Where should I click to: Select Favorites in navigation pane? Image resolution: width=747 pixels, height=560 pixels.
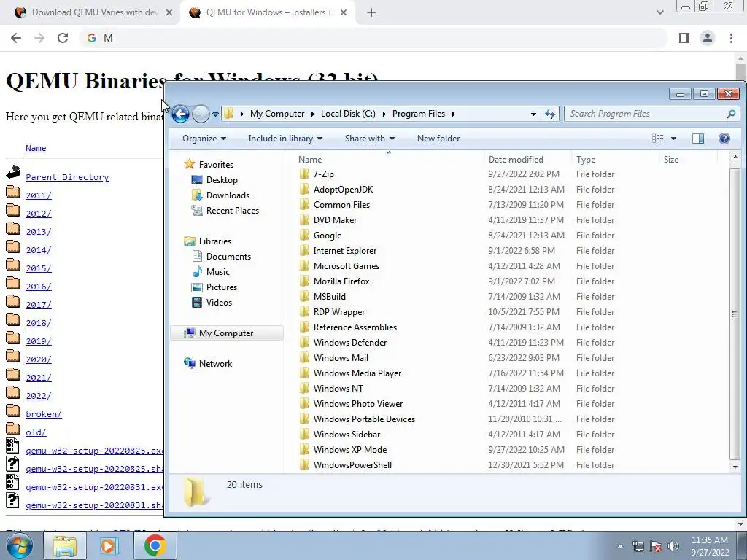(x=216, y=164)
